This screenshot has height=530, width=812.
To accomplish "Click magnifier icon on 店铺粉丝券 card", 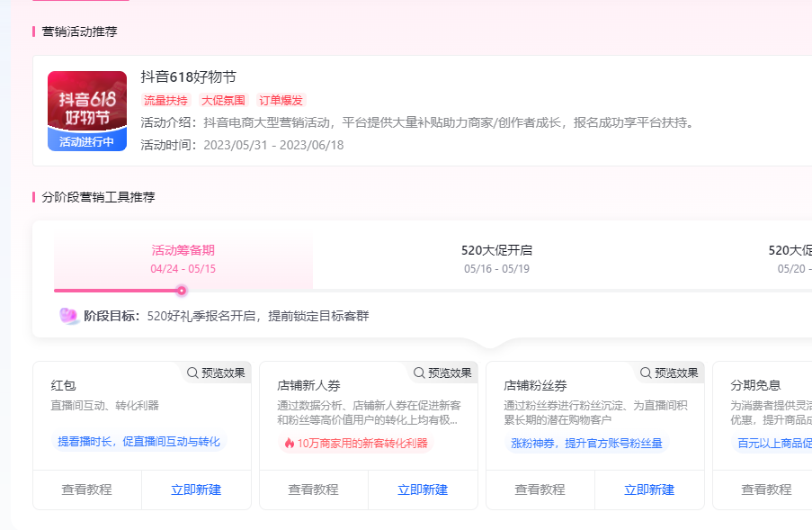I will pyautogui.click(x=646, y=373).
